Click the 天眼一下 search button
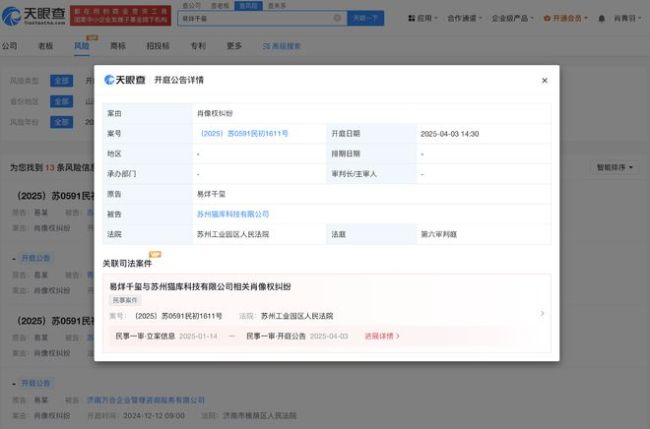 (363, 18)
